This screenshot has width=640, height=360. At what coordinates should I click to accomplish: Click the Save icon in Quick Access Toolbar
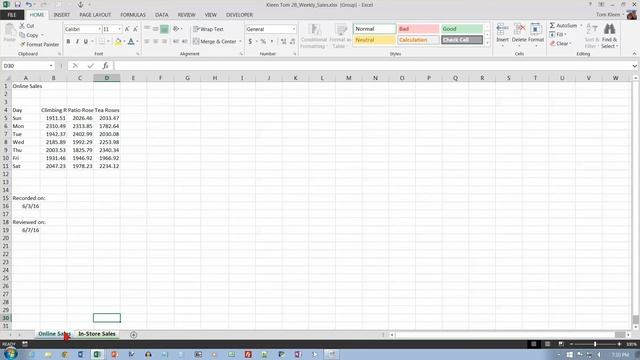tap(18, 4)
